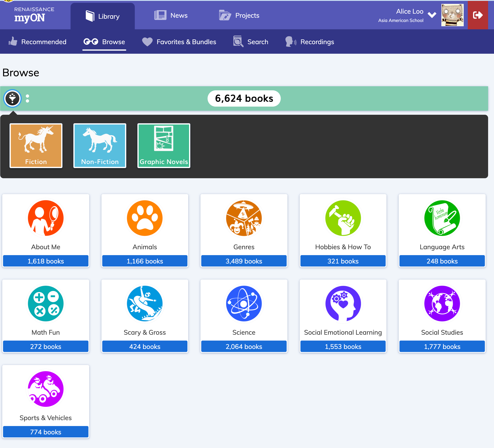Viewport: 494px width, 448px height.
Task: Expand the Alice Loo account dropdown
Action: click(432, 15)
